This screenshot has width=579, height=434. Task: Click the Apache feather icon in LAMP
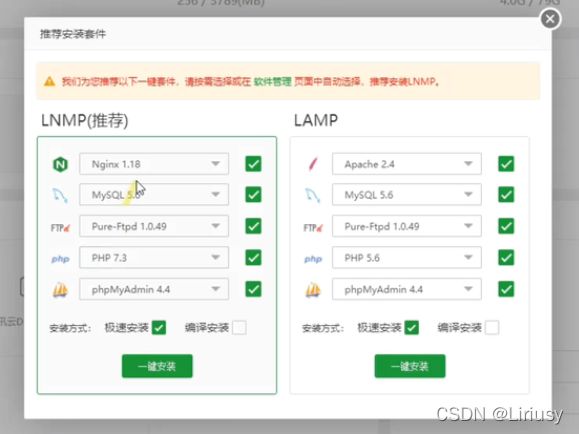click(313, 164)
